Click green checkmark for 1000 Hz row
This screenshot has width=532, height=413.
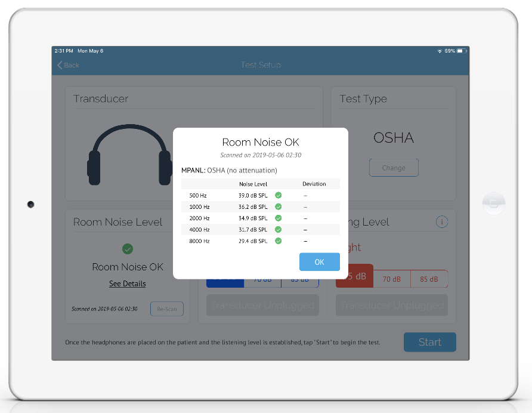[278, 207]
